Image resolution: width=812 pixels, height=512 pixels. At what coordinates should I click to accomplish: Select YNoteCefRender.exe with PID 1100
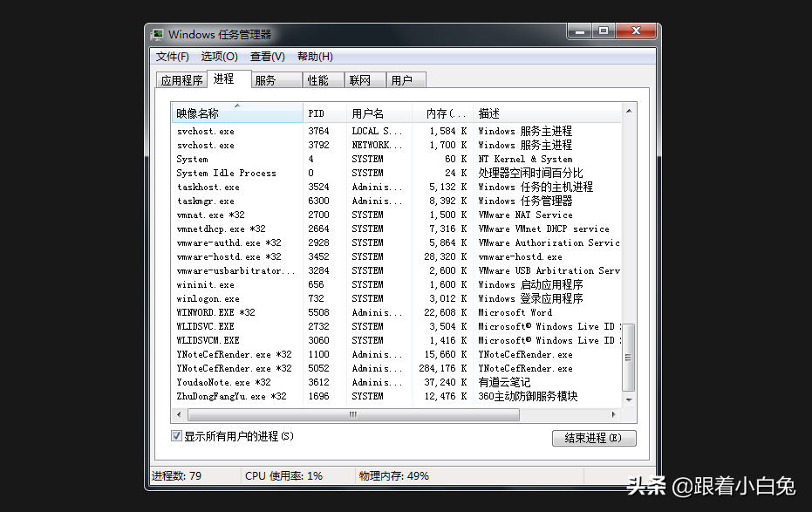(396, 355)
